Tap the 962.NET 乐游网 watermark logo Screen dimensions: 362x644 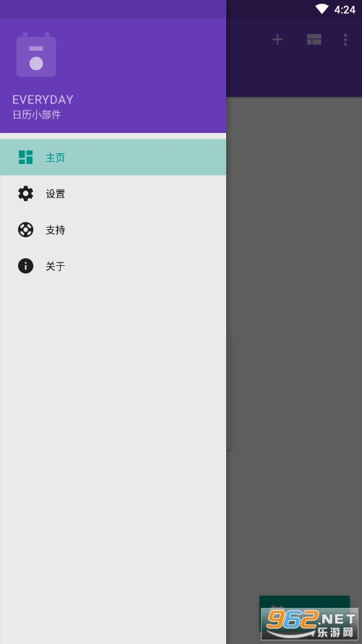309,624
